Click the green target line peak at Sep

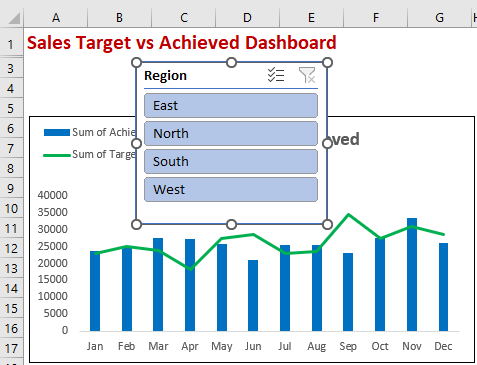click(x=348, y=214)
